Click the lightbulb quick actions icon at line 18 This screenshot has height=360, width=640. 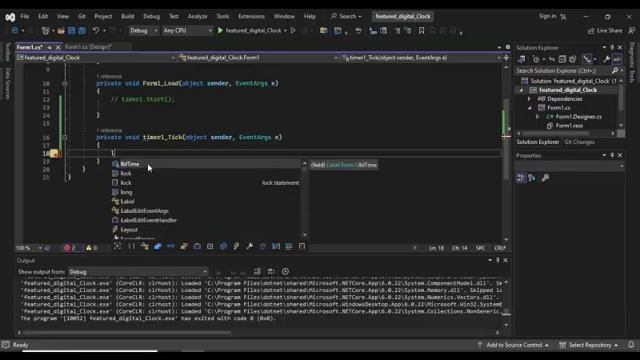tap(54, 153)
